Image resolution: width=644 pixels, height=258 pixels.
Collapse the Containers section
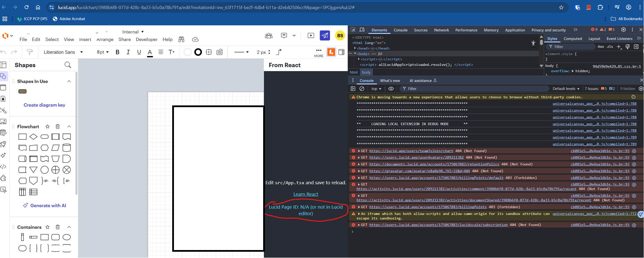tap(69, 227)
